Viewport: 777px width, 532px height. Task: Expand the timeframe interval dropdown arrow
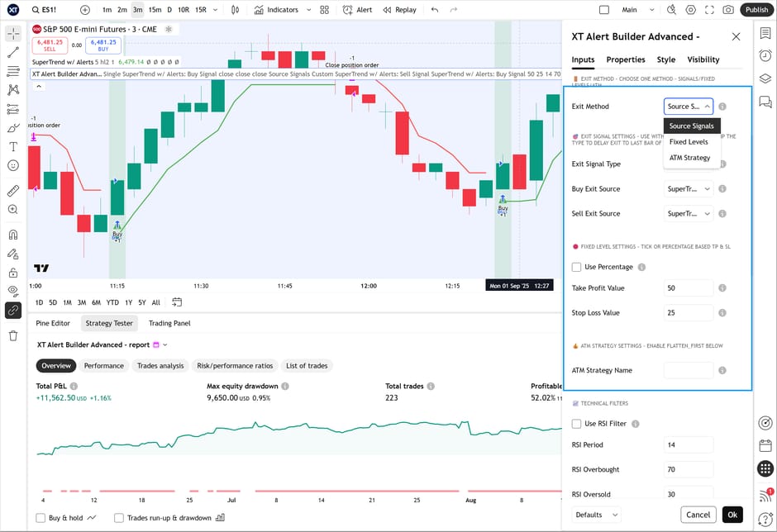(x=215, y=10)
